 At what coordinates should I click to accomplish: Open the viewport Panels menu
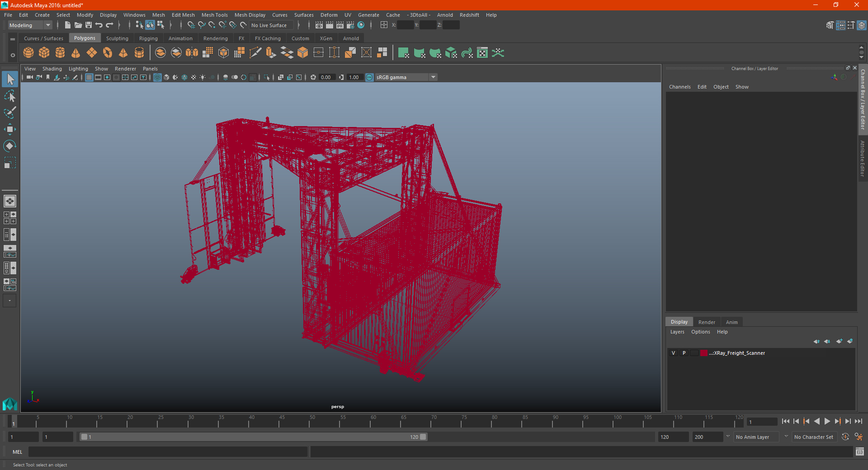click(x=150, y=69)
